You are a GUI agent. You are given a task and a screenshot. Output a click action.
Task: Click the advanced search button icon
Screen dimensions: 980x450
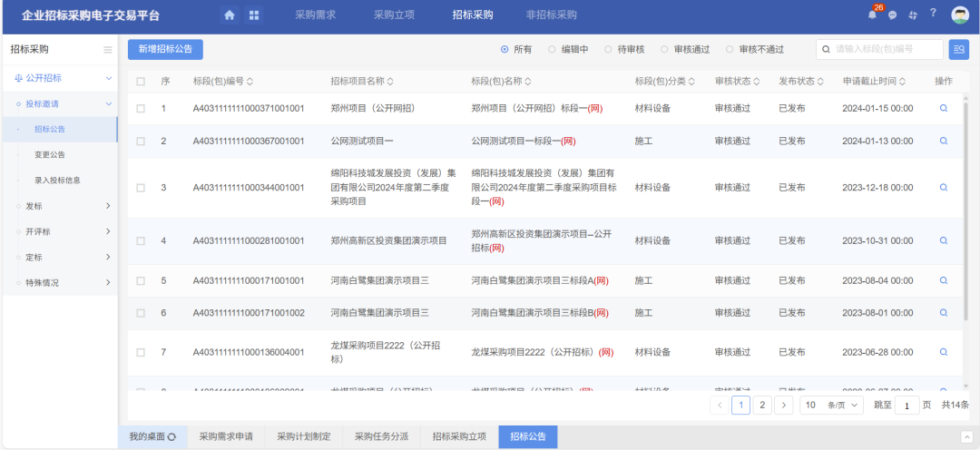click(958, 50)
